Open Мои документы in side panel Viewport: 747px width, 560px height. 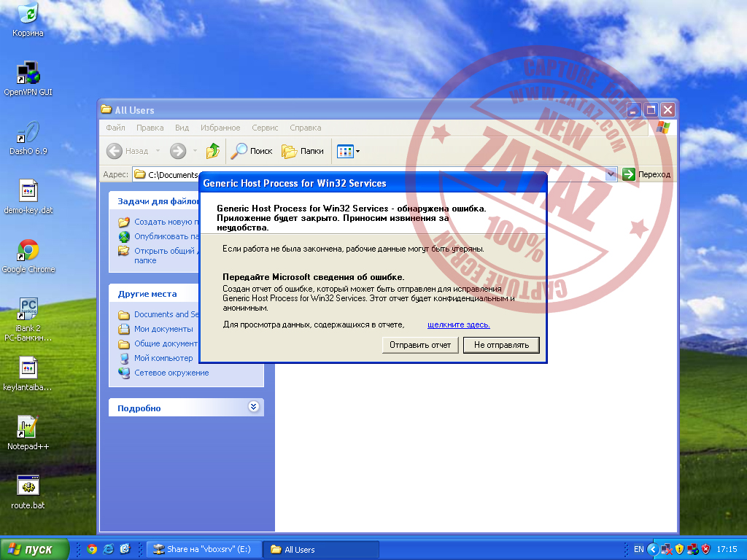156,329
